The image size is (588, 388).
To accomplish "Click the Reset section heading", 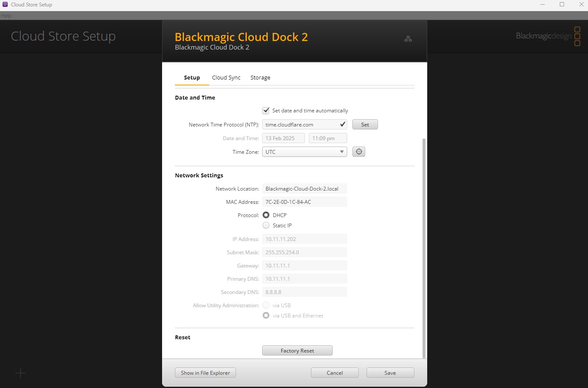I will point(183,337).
